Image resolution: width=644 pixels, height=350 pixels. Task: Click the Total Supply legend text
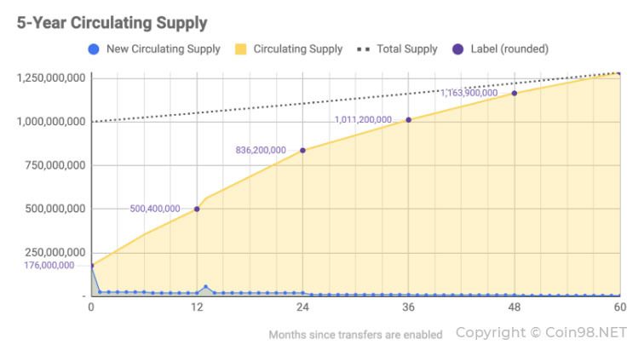[407, 49]
